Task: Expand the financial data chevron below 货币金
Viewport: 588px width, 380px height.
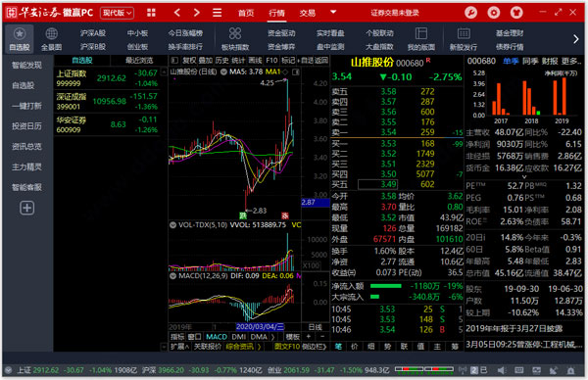Action: coord(524,176)
